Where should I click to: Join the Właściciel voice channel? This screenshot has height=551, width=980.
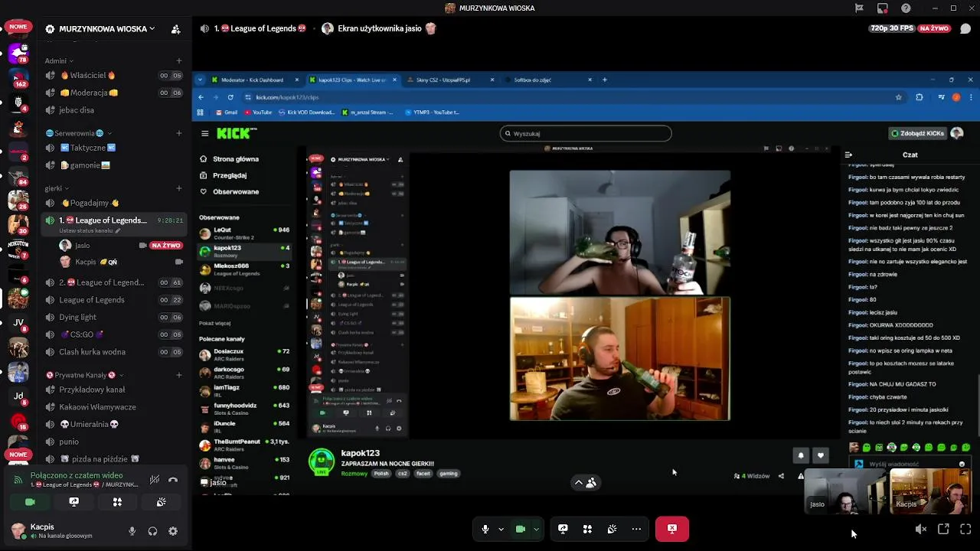113,76
